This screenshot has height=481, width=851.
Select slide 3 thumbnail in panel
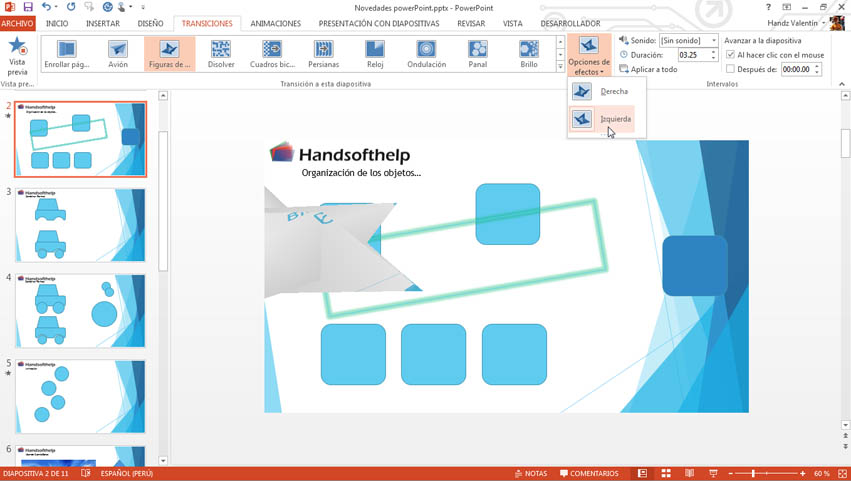[x=80, y=225]
